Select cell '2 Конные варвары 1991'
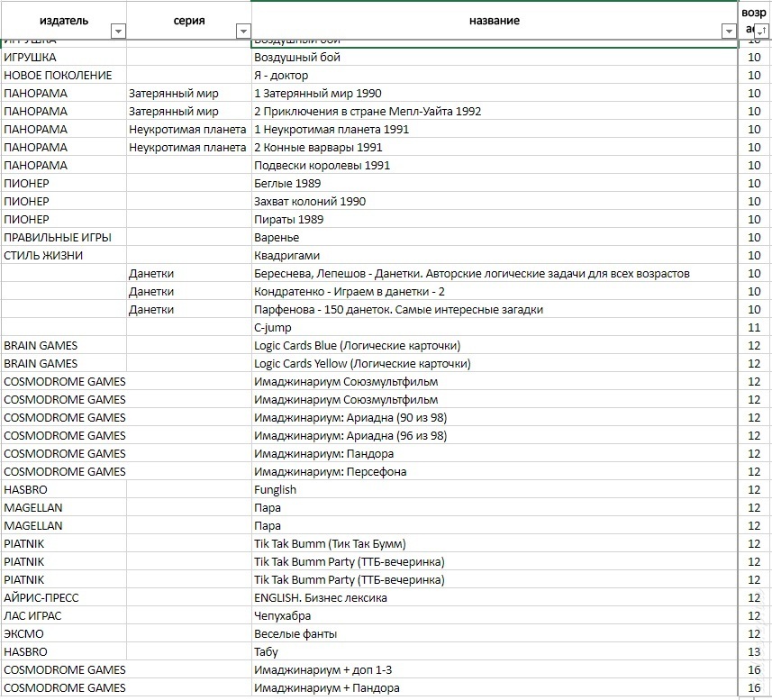 [x=495, y=147]
